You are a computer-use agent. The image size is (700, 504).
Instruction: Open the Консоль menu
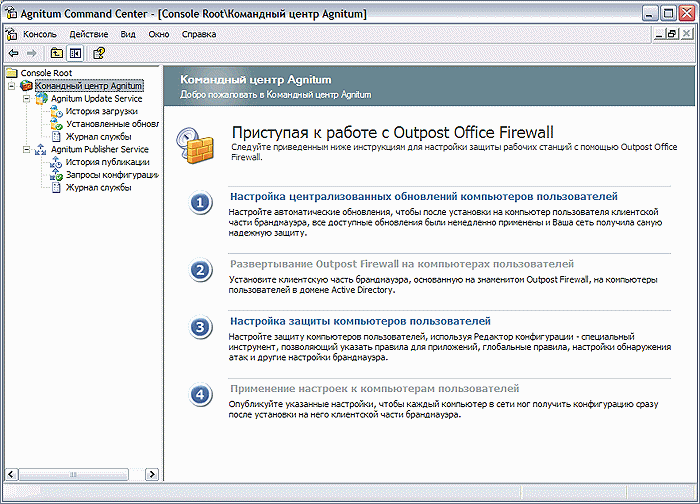(x=40, y=34)
